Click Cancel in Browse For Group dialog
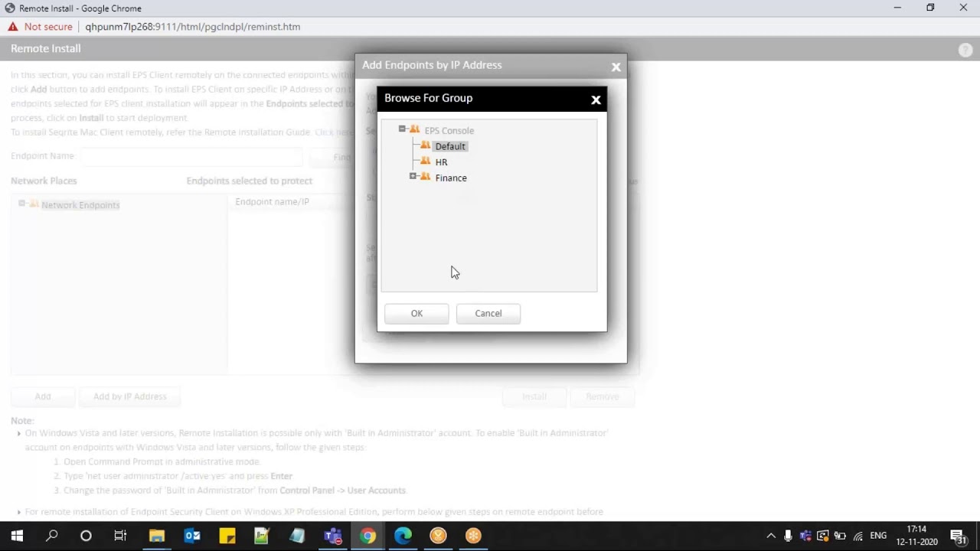 [x=488, y=313]
